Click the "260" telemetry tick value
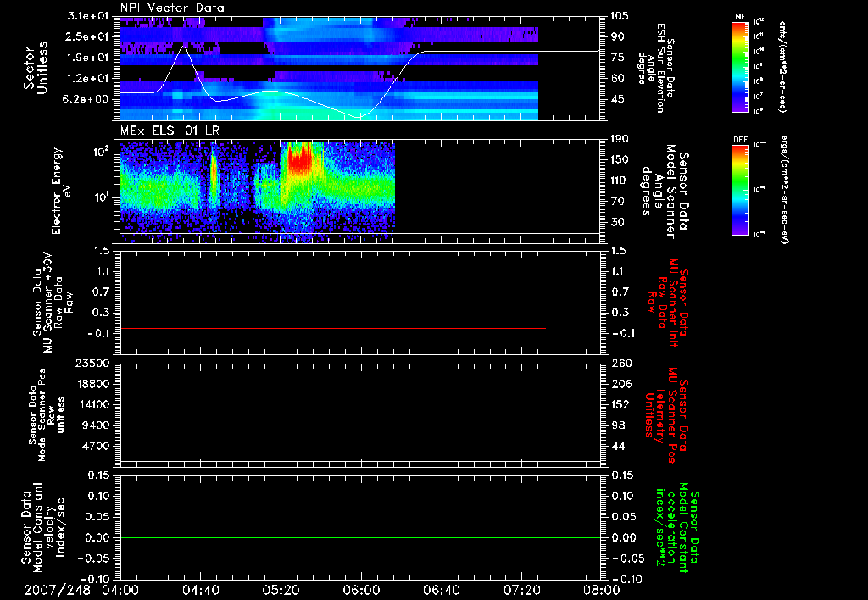 pos(620,363)
